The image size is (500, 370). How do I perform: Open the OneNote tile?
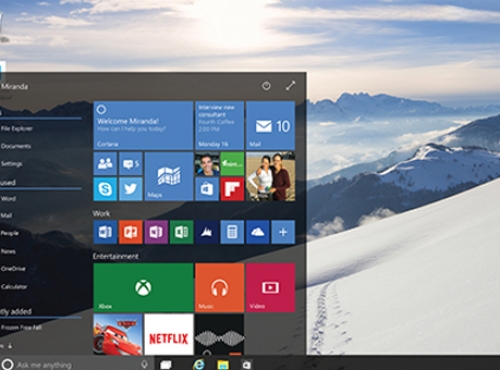pyautogui.click(x=156, y=232)
